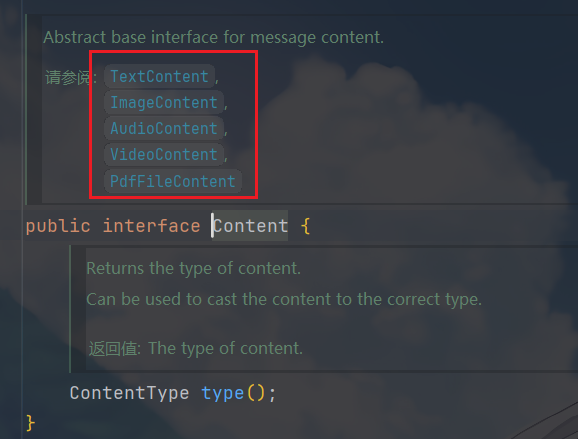Navigate to the AudioContent class link
Screen dimensions: 578x439
tap(164, 128)
